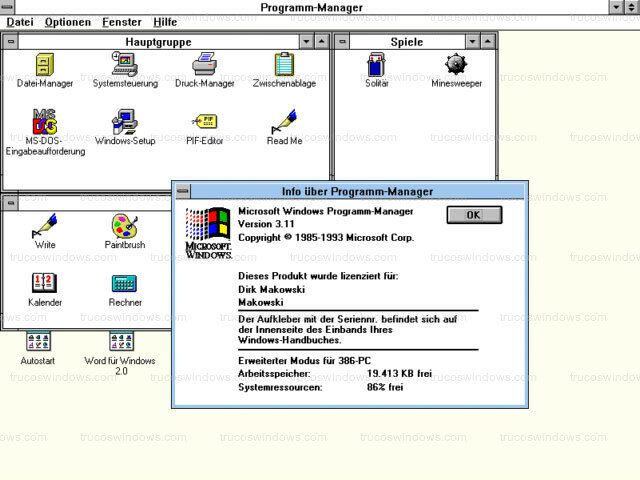Click 'Dieses Produkt wurde lizenziert für:' text
This screenshot has height=480, width=640.
318,276
